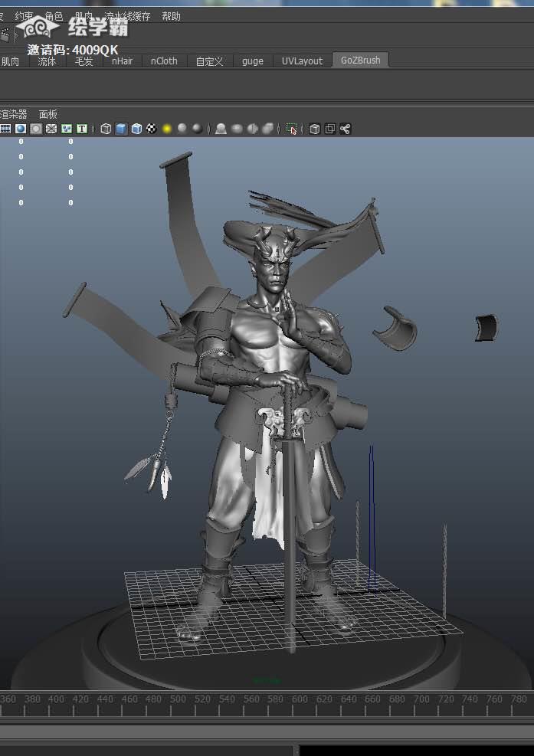
Task: Toggle the safe title T icon
Action: pyautogui.click(x=82, y=129)
